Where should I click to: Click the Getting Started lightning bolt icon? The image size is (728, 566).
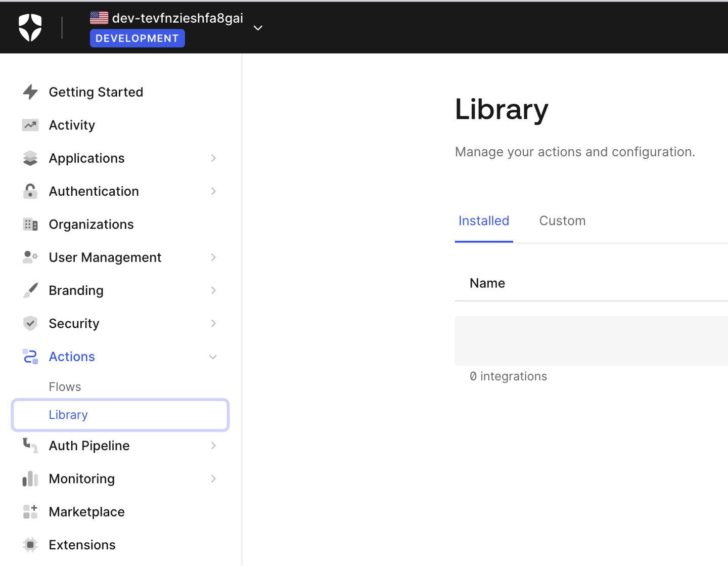30,92
